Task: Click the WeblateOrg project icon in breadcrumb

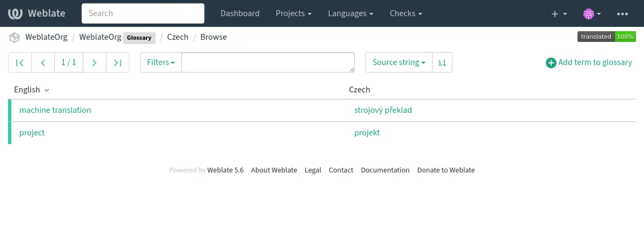Action: point(14,37)
